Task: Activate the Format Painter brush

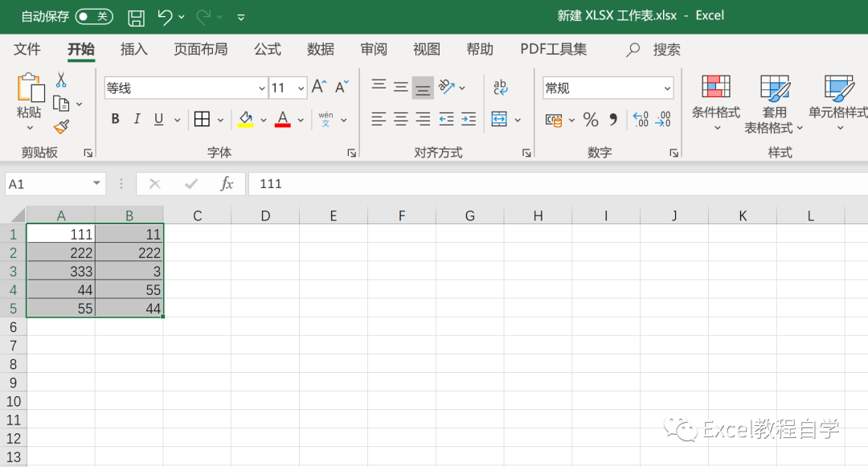Action: (61, 127)
